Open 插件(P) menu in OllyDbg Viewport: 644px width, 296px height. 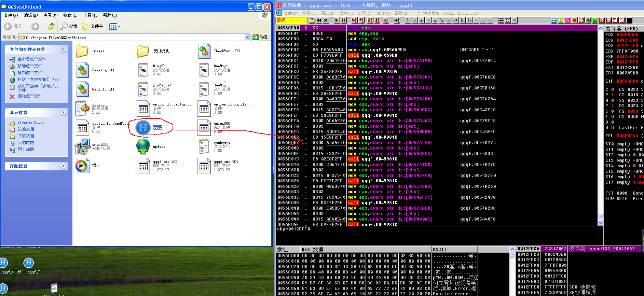point(346,13)
